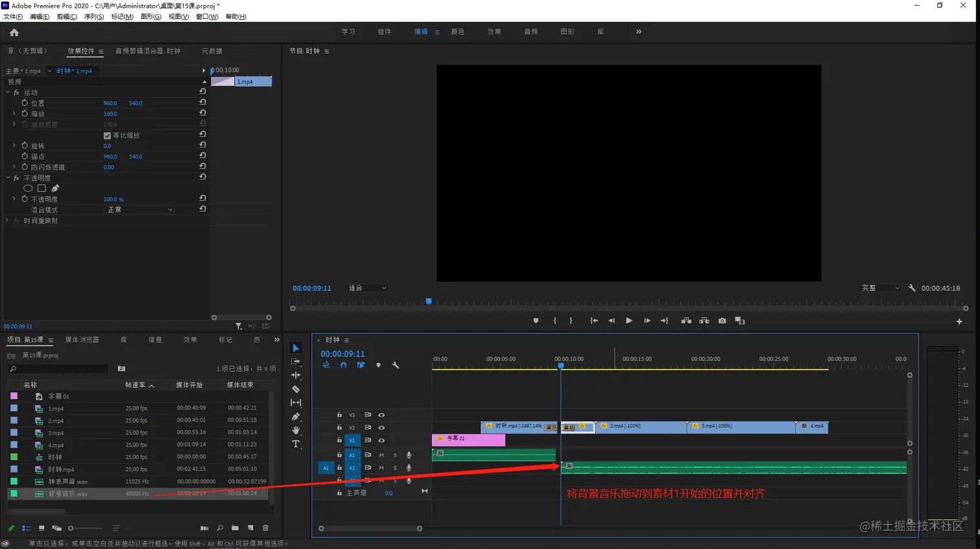
Task: Toggle Linked Selection in timeline
Action: 360,365
